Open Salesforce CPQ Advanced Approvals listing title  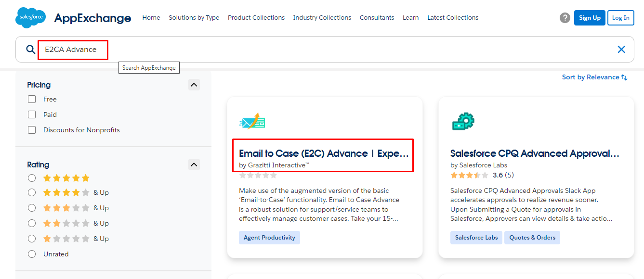point(535,153)
